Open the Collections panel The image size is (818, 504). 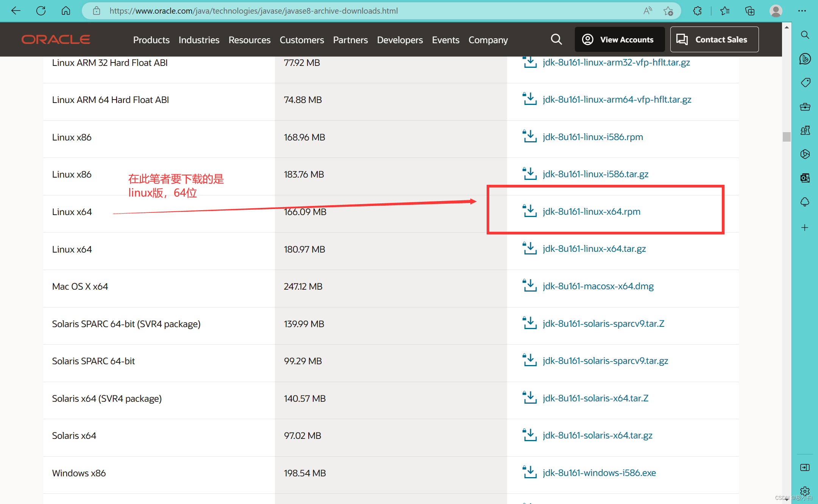[x=750, y=11]
